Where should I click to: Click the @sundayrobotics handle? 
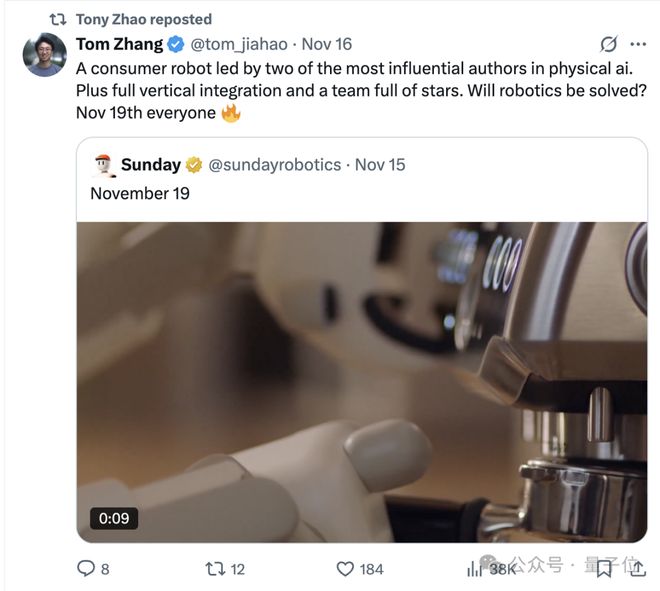pyautogui.click(x=274, y=164)
